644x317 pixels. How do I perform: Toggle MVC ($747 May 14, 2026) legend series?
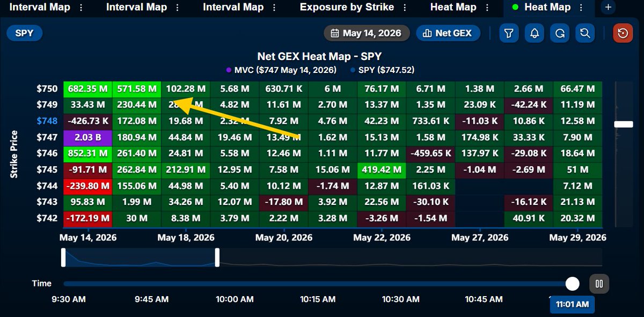coord(281,70)
